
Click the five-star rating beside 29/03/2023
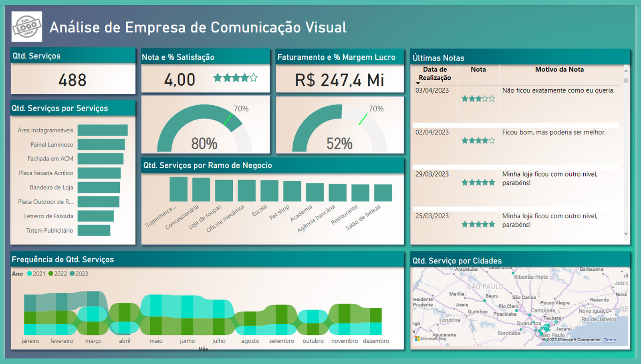click(478, 182)
